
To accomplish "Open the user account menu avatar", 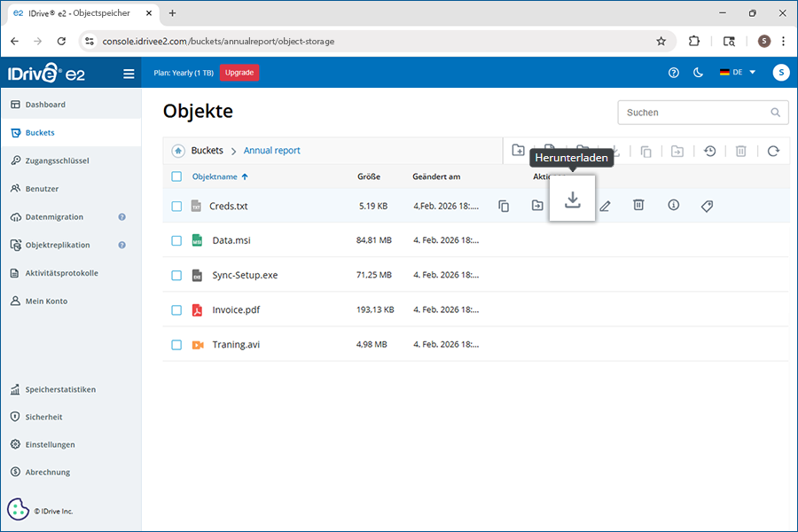I will pos(780,73).
